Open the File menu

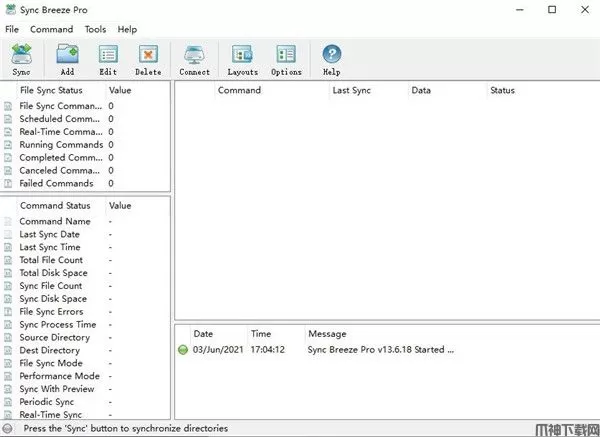[12, 30]
